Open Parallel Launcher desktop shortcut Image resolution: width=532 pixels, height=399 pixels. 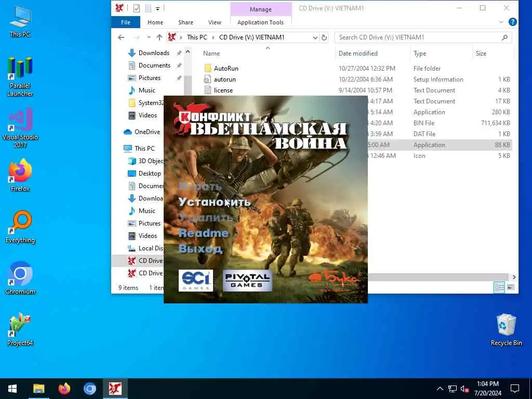[20, 77]
